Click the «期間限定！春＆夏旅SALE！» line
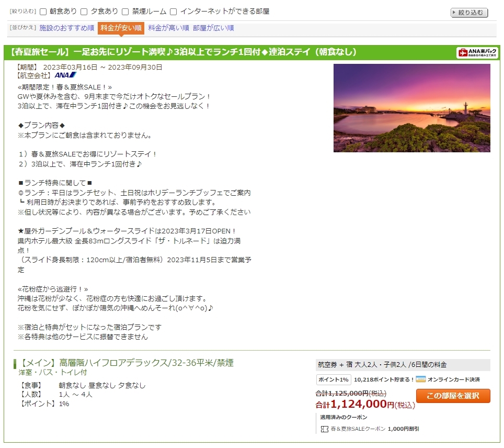 pos(65,87)
